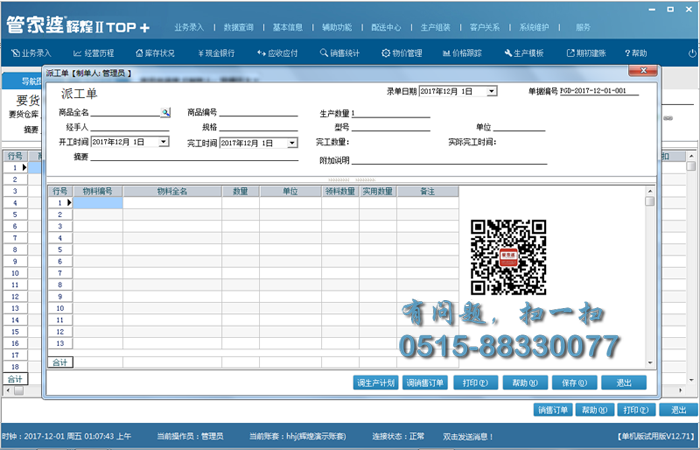Click the 连接状态 status bar entry
700x450 pixels.
[x=398, y=436]
